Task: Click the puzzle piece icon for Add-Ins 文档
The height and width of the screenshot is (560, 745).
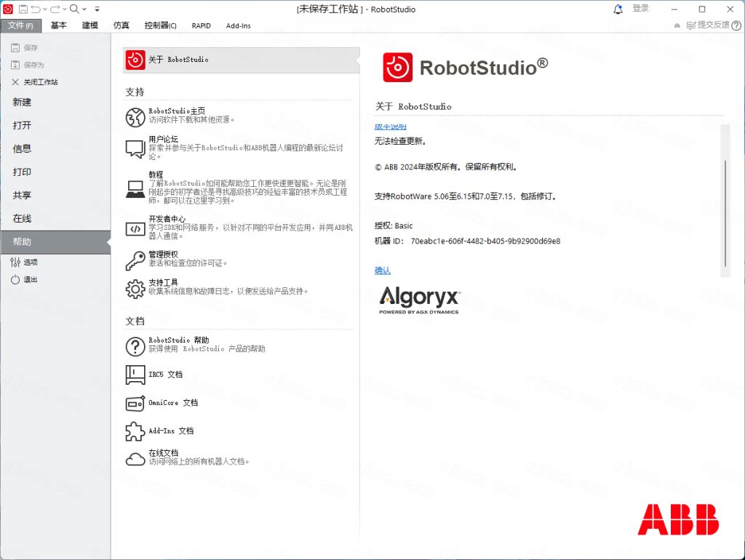Action: point(135,431)
